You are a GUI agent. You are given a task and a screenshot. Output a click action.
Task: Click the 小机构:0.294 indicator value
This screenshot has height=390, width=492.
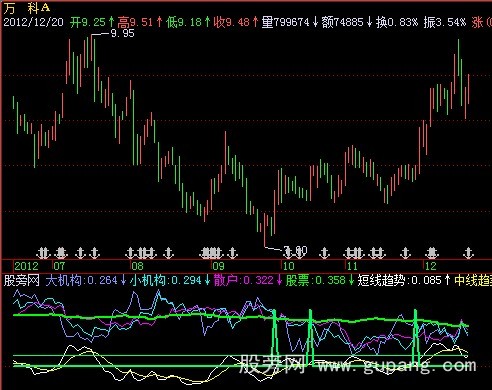coord(170,280)
